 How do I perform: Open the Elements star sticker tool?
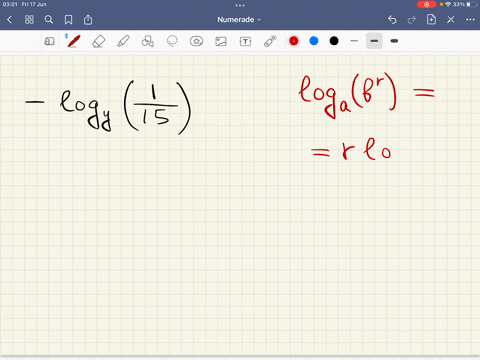pos(196,41)
